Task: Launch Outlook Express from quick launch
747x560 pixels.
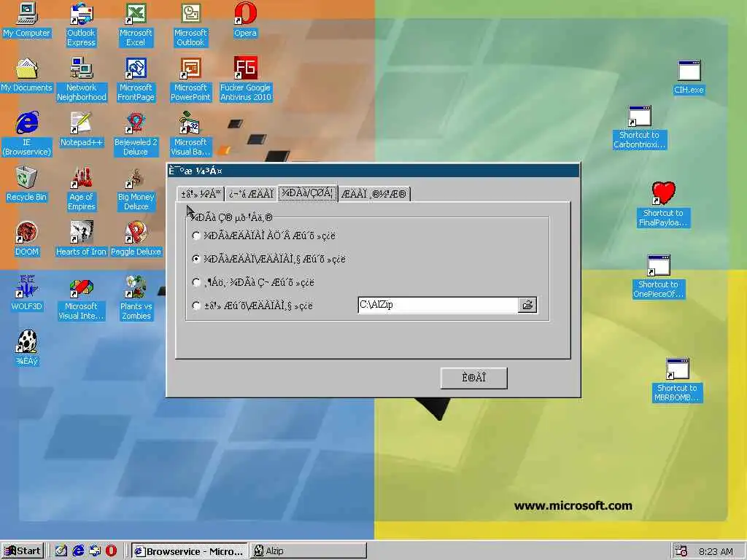Action: click(95, 551)
